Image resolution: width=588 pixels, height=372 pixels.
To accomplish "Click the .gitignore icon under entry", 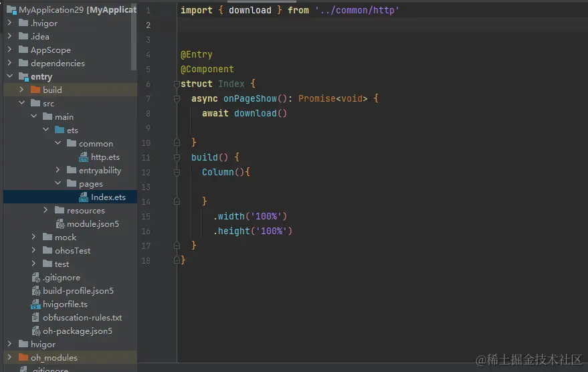I will pyautogui.click(x=36, y=278).
